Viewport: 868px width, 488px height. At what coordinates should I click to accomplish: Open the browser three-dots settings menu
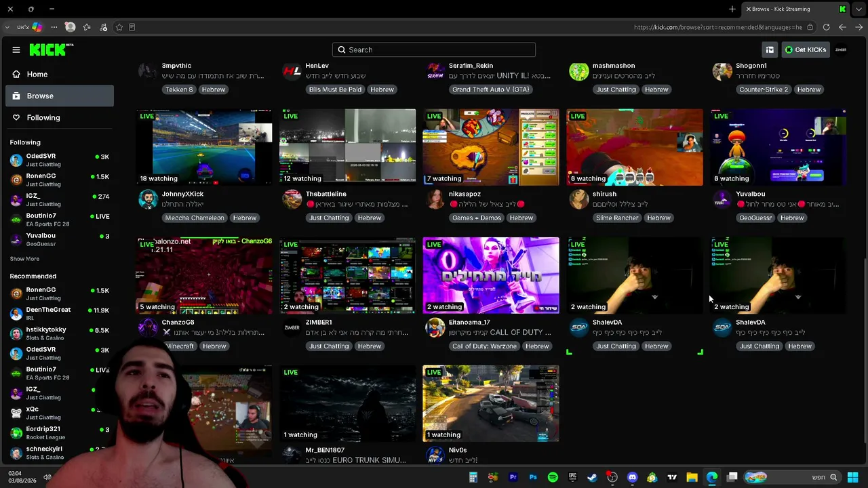click(x=54, y=27)
